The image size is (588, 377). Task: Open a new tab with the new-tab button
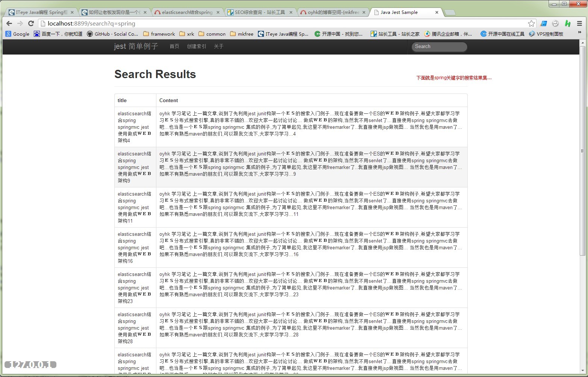click(450, 12)
